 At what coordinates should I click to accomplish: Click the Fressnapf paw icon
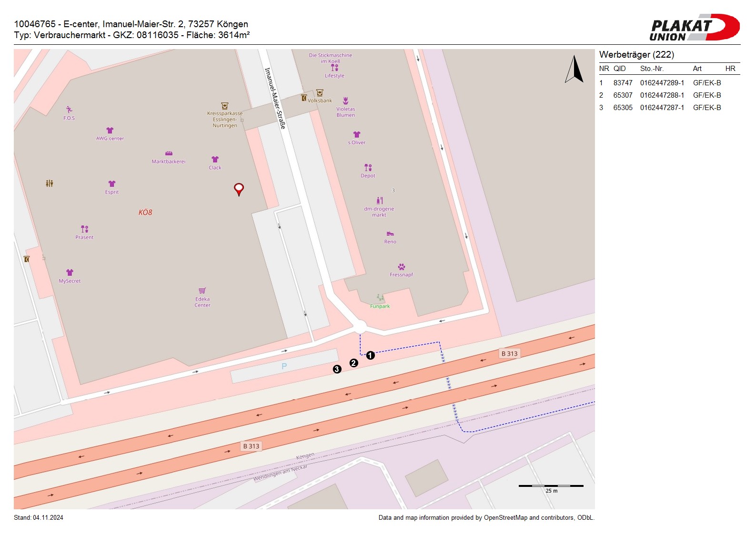(401, 267)
